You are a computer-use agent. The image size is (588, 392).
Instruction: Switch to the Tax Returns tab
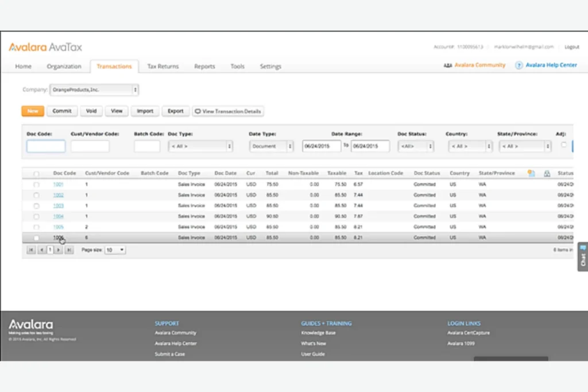click(163, 67)
